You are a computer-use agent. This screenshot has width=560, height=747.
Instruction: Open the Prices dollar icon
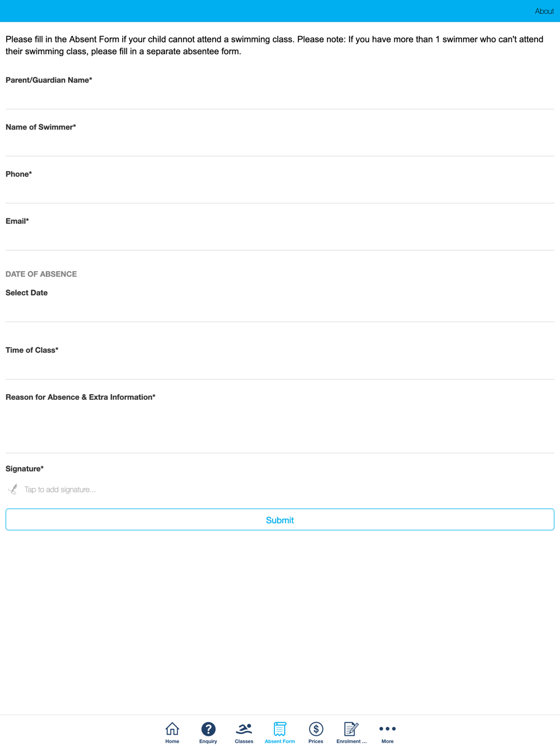click(x=316, y=729)
